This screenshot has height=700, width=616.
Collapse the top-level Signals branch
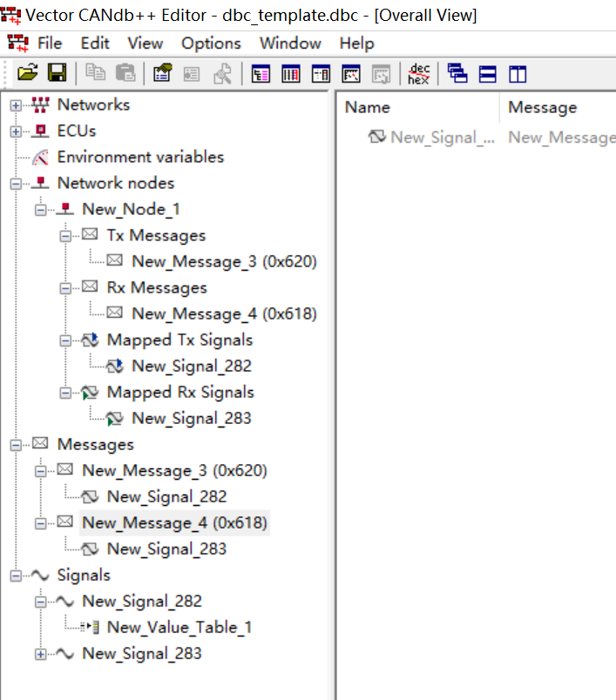(x=16, y=575)
